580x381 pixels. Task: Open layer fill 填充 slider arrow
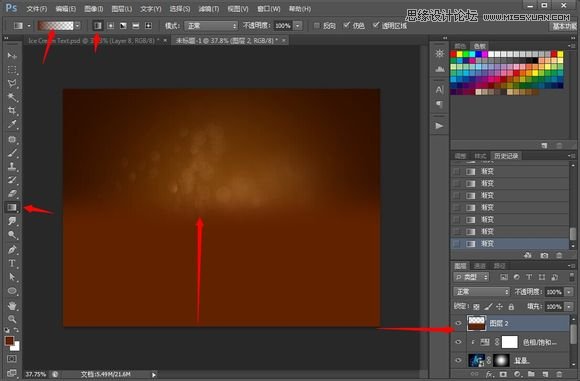(x=569, y=307)
